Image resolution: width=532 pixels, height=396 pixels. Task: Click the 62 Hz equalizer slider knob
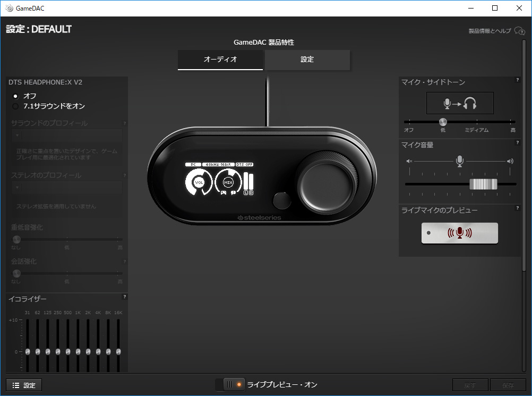coord(38,351)
